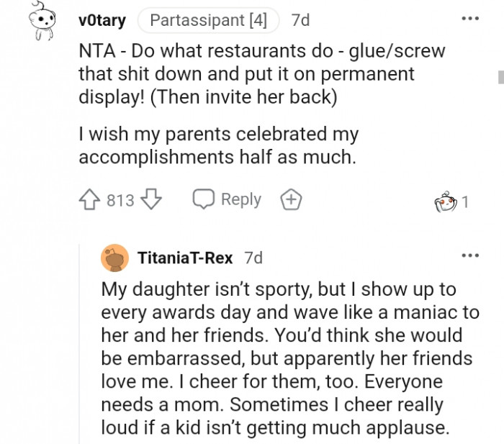Click the 7d timestamp on v0tary's comment

[300, 21]
